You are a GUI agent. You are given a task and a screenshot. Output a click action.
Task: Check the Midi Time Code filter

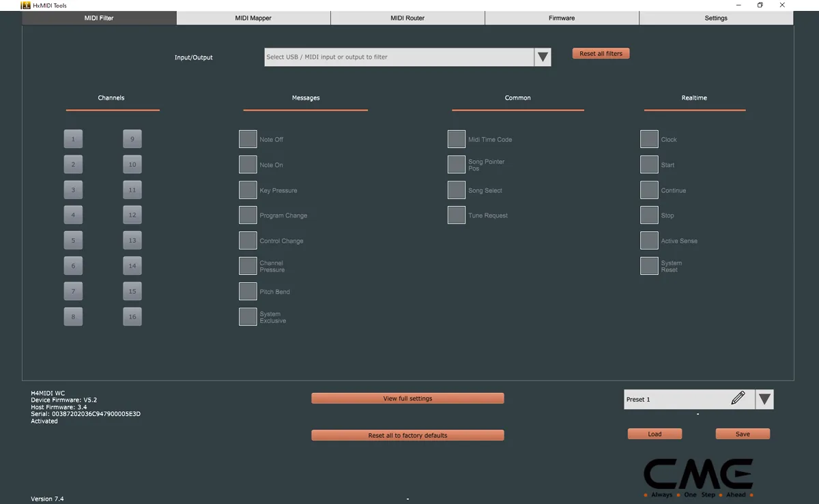456,138
